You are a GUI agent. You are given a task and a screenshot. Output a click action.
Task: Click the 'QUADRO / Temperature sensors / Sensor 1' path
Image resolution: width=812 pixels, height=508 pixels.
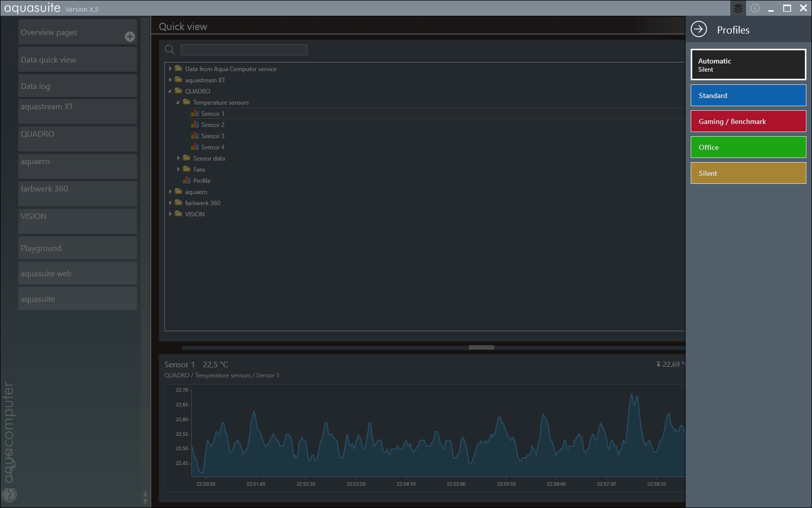(222, 375)
